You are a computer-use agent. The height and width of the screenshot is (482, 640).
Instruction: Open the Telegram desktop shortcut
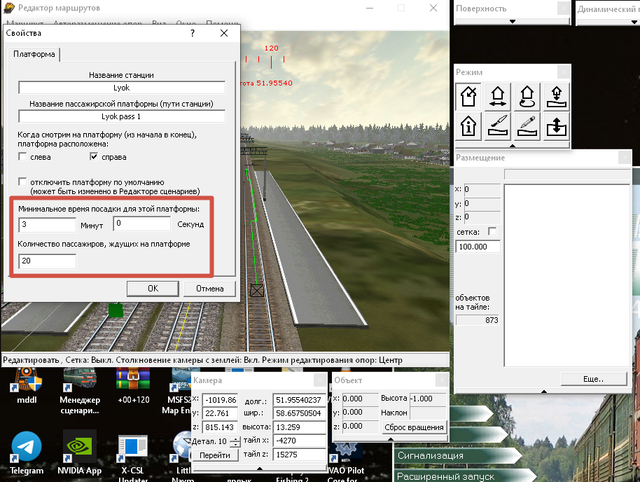(x=27, y=453)
